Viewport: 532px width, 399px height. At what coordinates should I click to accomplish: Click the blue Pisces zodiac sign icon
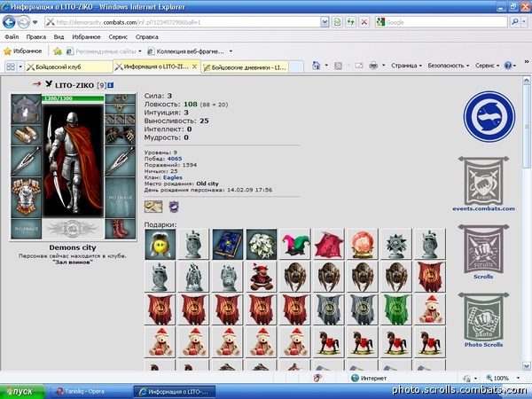coord(489,116)
